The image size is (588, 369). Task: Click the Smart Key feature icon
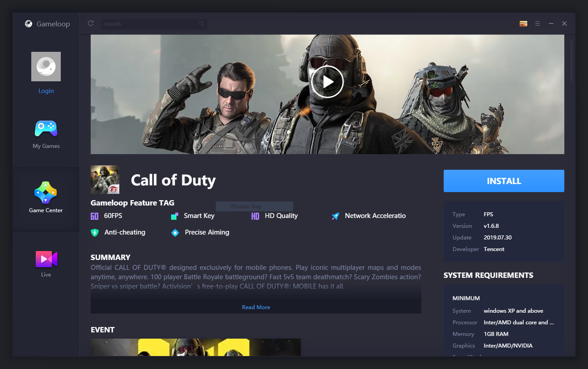[x=175, y=216]
